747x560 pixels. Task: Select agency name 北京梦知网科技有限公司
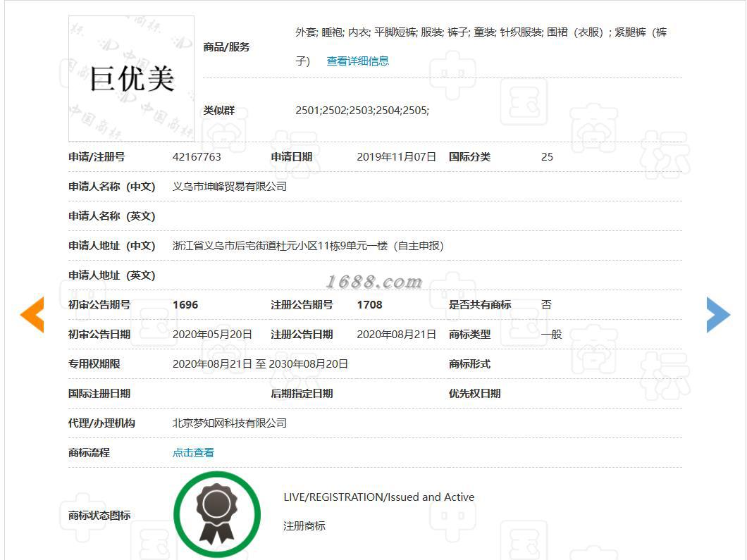pyautogui.click(x=230, y=423)
